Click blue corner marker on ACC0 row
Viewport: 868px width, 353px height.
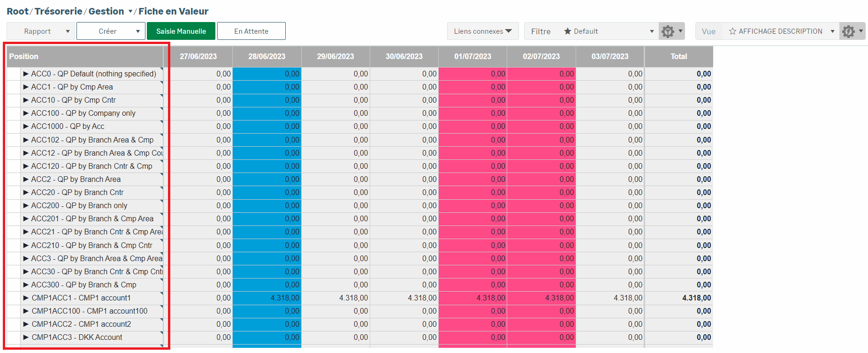[161, 69]
